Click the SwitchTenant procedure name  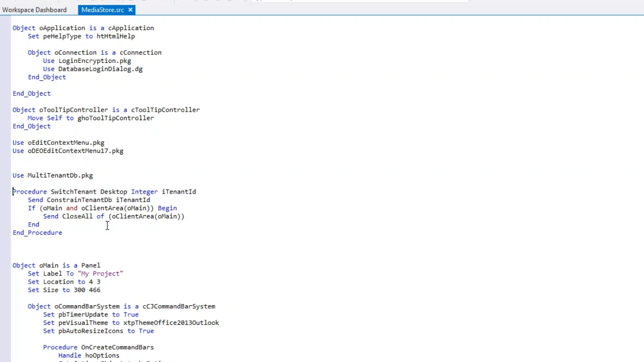(x=73, y=192)
